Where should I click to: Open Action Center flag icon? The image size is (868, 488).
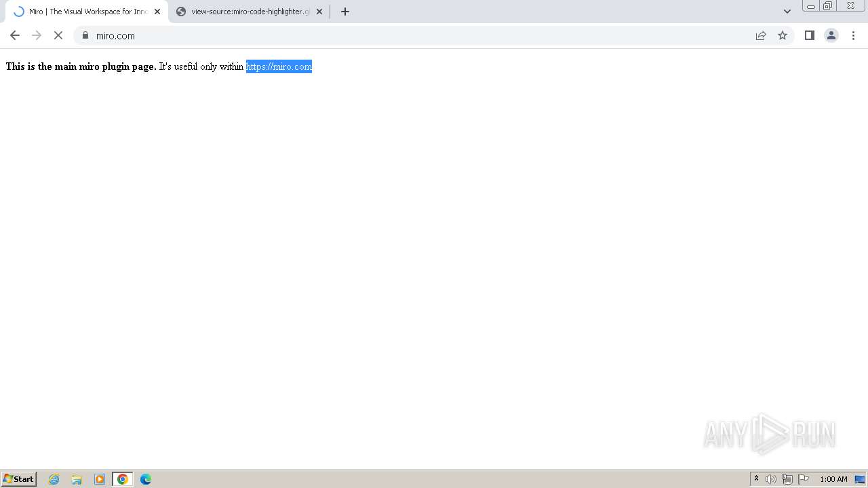tap(804, 479)
